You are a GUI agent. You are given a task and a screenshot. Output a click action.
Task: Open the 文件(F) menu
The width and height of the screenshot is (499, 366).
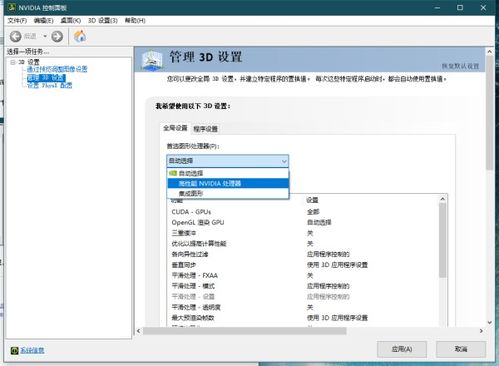(x=17, y=21)
